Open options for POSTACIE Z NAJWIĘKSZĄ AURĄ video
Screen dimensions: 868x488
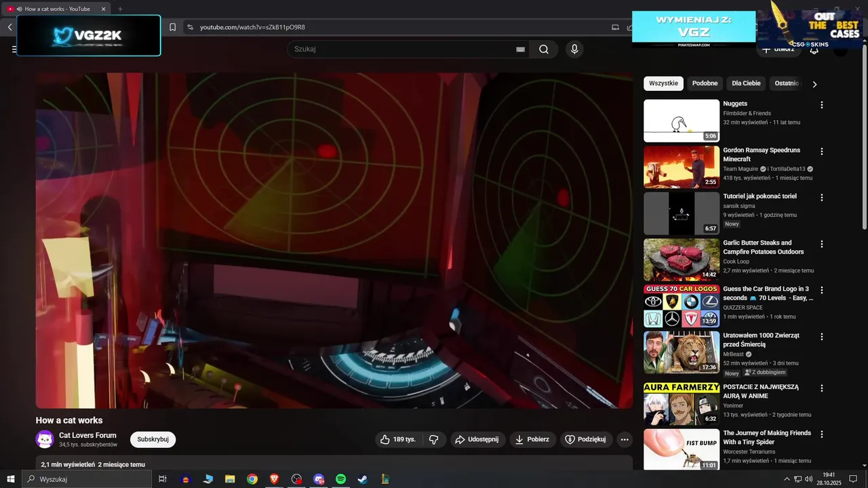coord(822,388)
